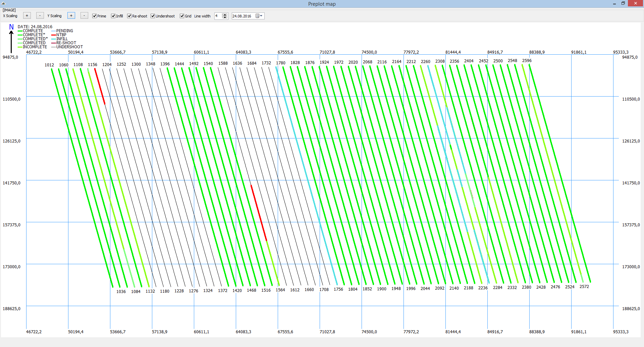Click the application icon in the title bar
Image resolution: width=644 pixels, height=347 pixels.
(3, 4)
